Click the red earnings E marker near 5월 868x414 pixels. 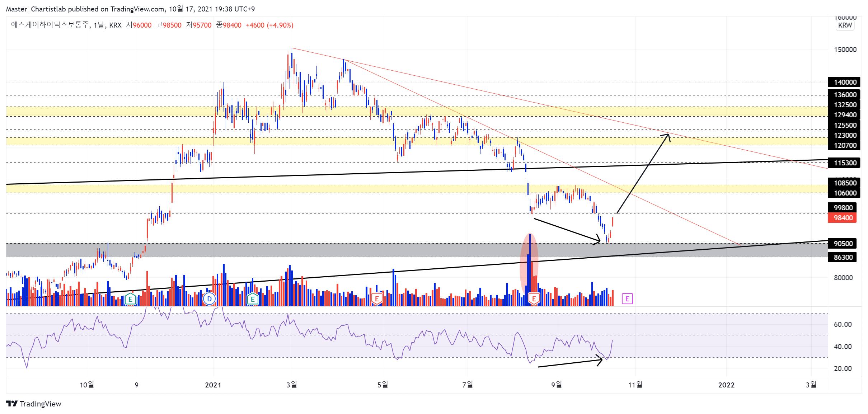pos(377,299)
